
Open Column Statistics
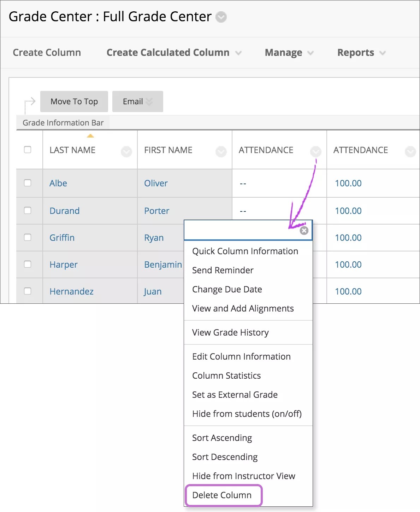(x=226, y=376)
